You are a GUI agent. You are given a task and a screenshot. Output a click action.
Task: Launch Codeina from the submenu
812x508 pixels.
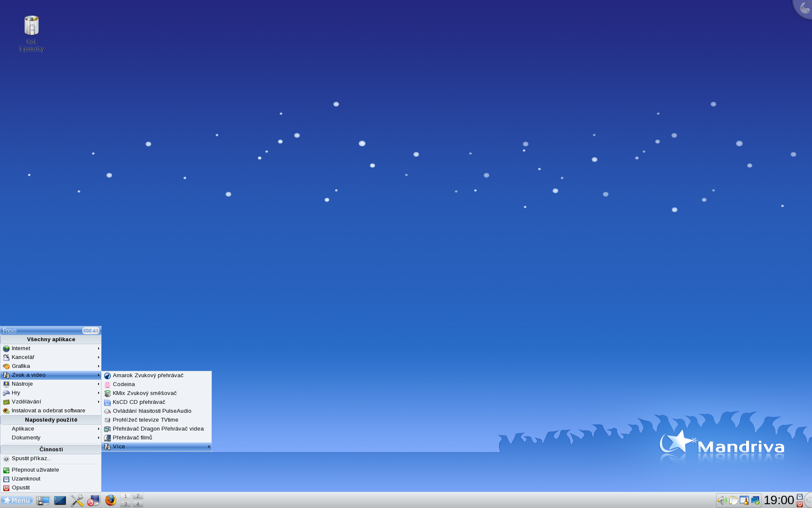pyautogui.click(x=156, y=384)
